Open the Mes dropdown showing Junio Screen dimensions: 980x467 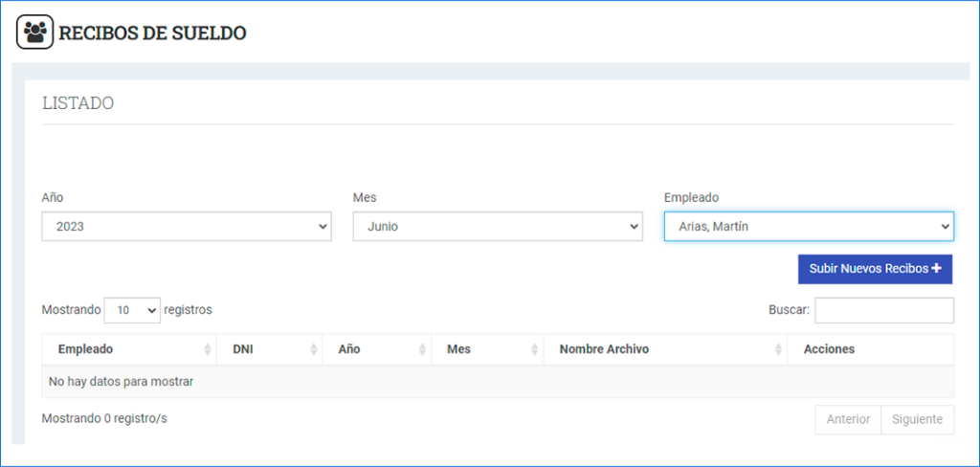(498, 227)
